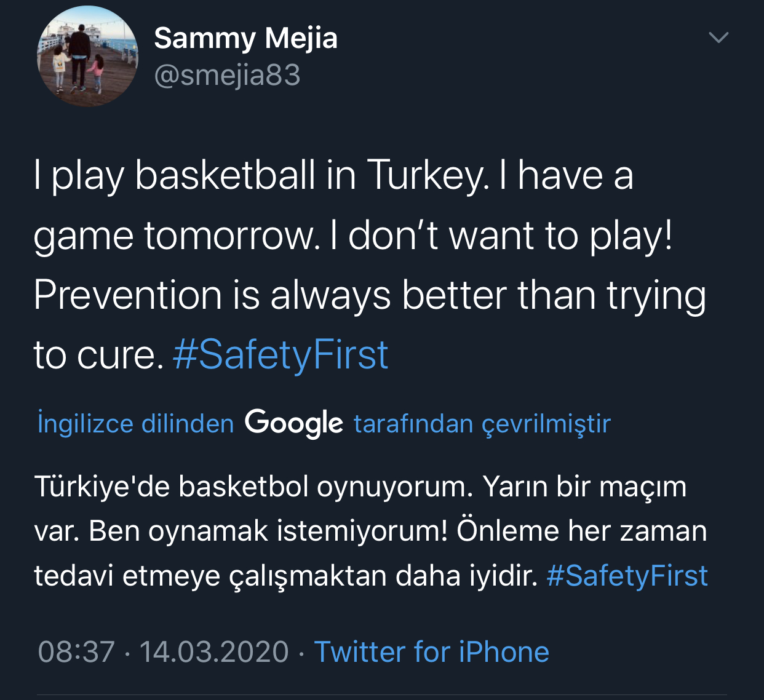The height and width of the screenshot is (700, 764).
Task: Click the Turkish sentence "Türkiye'de basketbol oynuyorum."
Action: [x=253, y=487]
